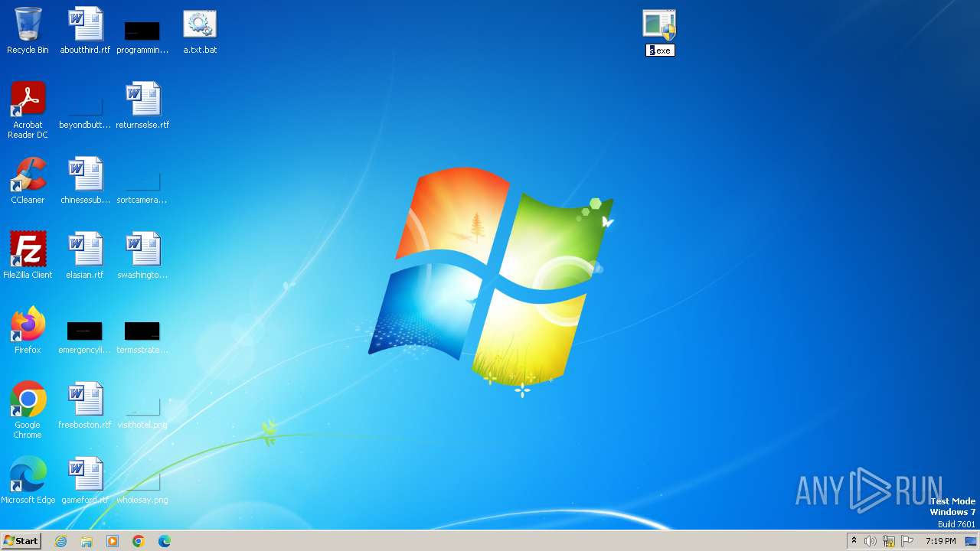This screenshot has width=980, height=551.
Task: Select the wholesay.png image file
Action: pos(142,481)
